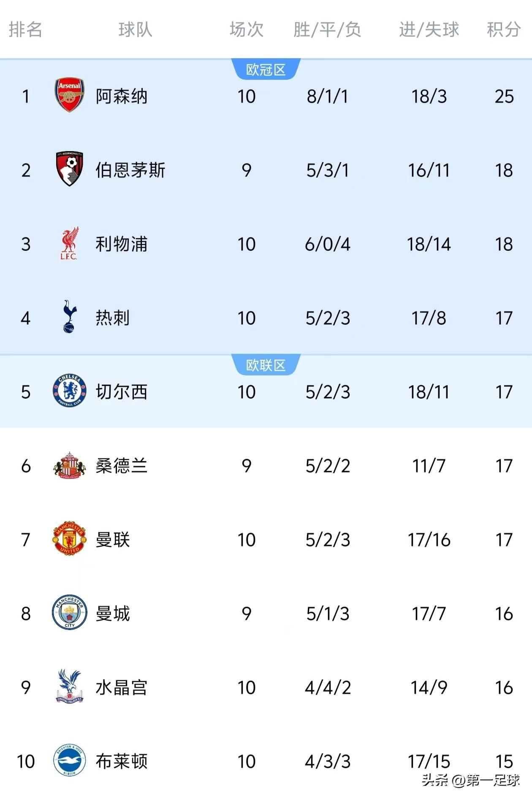532x799 pixels.
Task: Select the 积分 column header
Action: [503, 30]
